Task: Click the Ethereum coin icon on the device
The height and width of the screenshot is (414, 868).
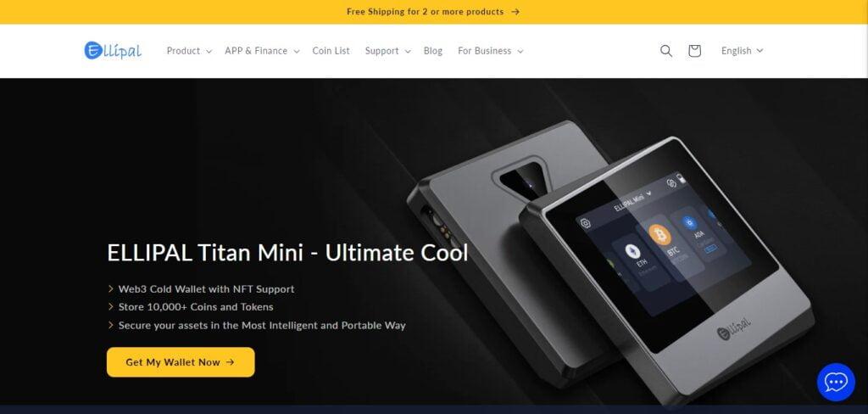Action: tap(632, 252)
